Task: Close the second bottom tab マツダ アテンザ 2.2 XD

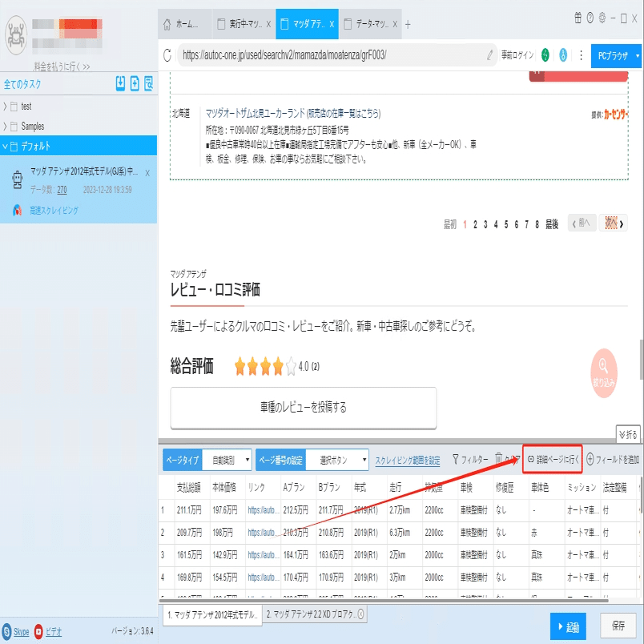Action: [360, 614]
